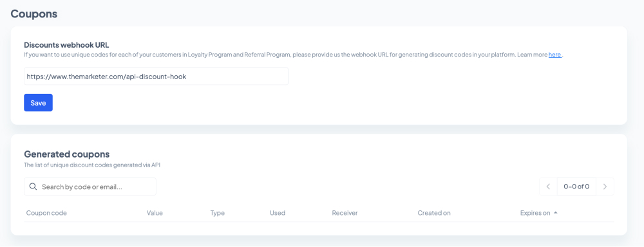Click the magnifier icon in the search box

[x=33, y=187]
